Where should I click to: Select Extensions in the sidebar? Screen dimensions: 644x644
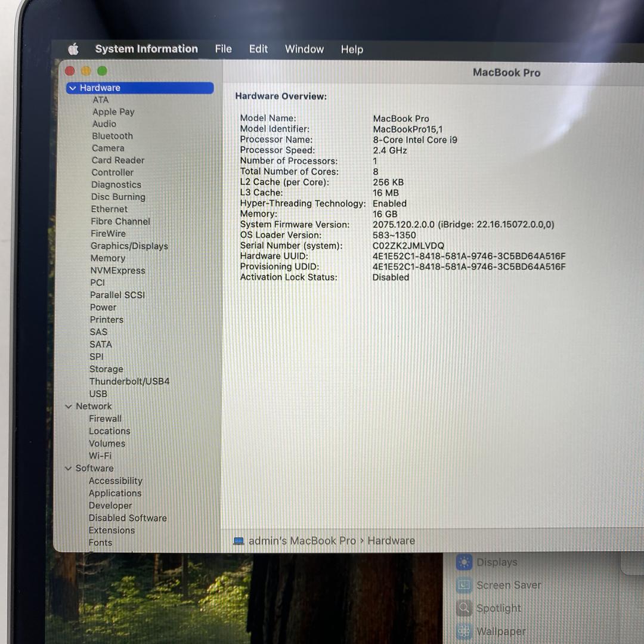[x=112, y=530]
